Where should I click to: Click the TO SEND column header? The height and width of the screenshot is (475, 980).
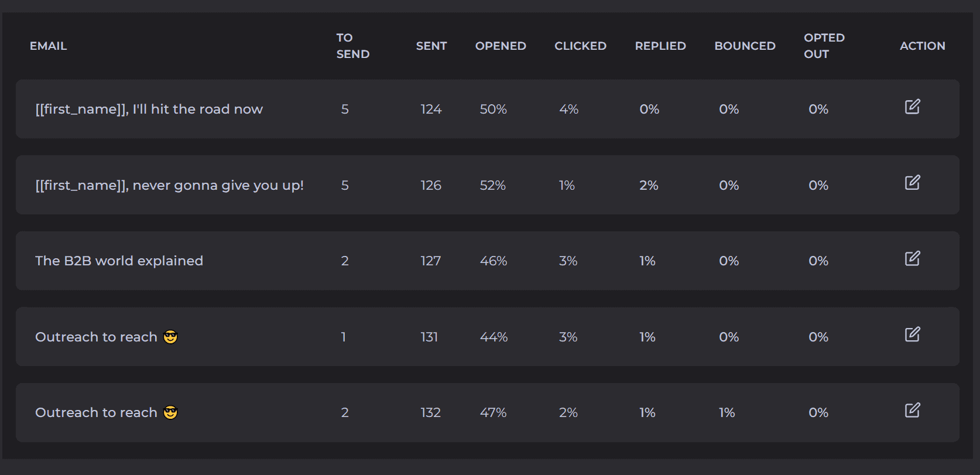click(352, 46)
